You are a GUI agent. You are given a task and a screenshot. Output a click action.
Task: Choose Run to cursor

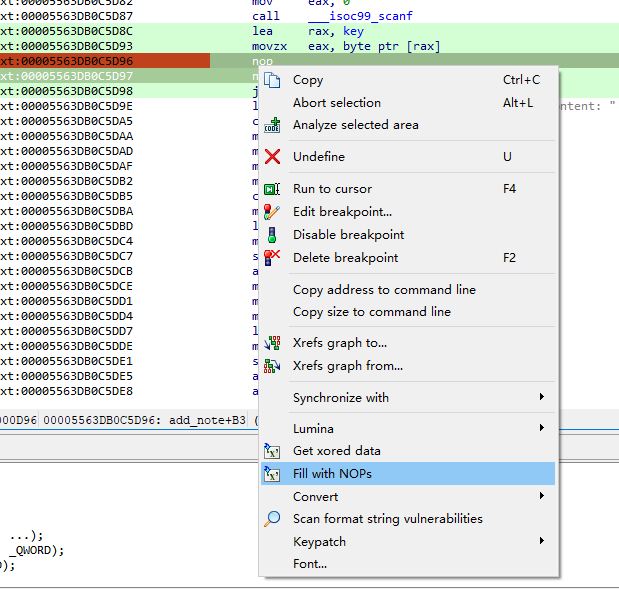408,189
